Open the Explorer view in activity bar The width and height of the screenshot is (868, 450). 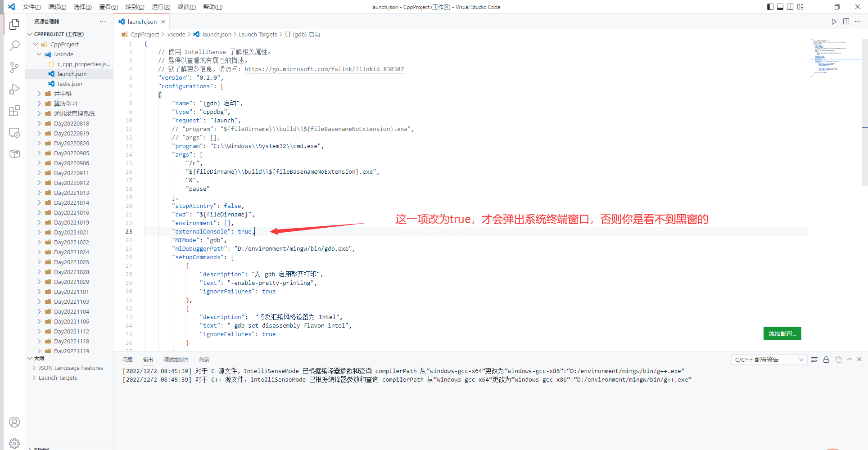14,24
